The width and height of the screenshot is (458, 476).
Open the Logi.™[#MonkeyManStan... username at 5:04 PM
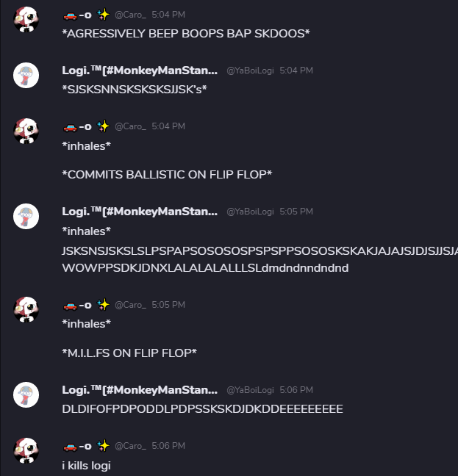point(140,71)
